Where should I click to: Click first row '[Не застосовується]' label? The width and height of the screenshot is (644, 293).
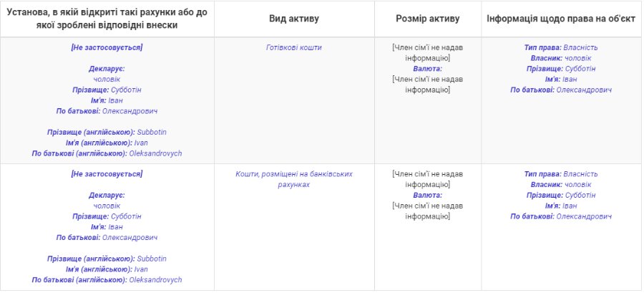(x=107, y=47)
